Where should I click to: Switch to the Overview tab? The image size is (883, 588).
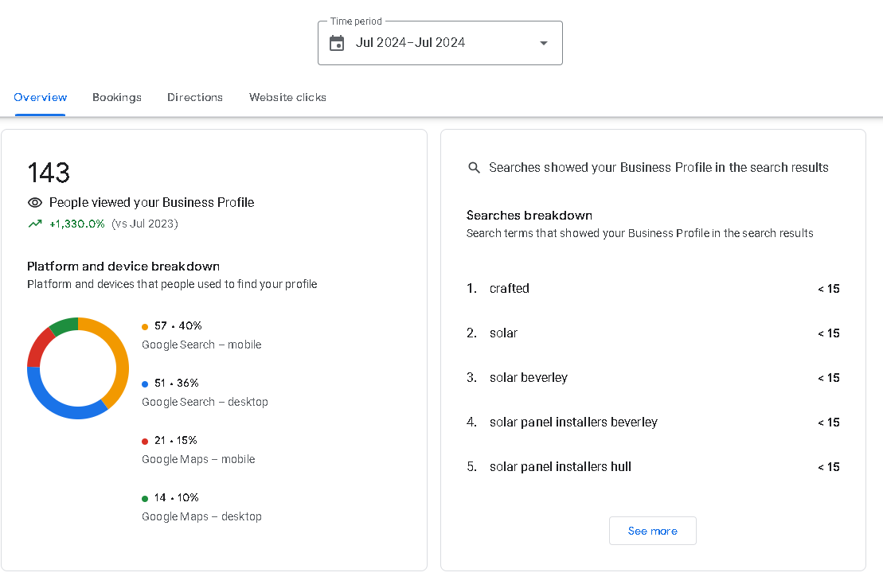point(41,97)
